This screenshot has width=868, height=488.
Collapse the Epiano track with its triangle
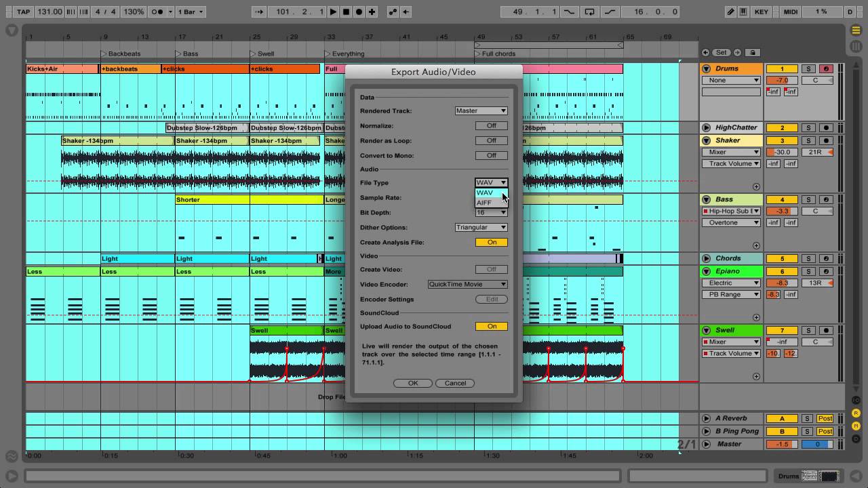point(706,271)
